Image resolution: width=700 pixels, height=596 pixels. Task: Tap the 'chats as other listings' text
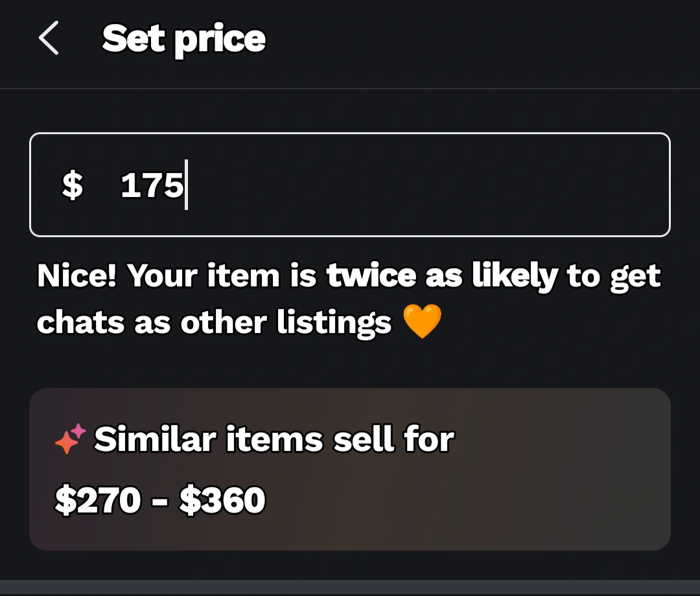click(x=214, y=322)
